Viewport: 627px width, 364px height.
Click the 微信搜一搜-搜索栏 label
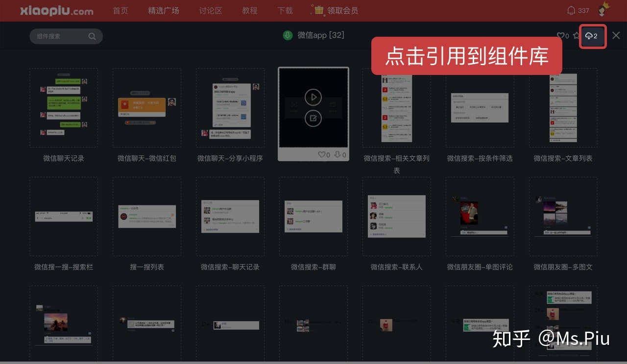[64, 267]
